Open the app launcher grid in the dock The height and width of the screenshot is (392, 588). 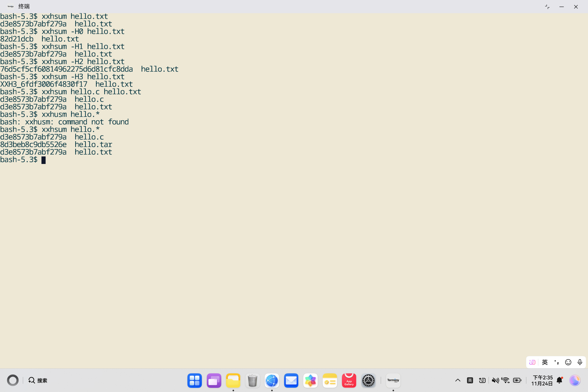(195, 380)
